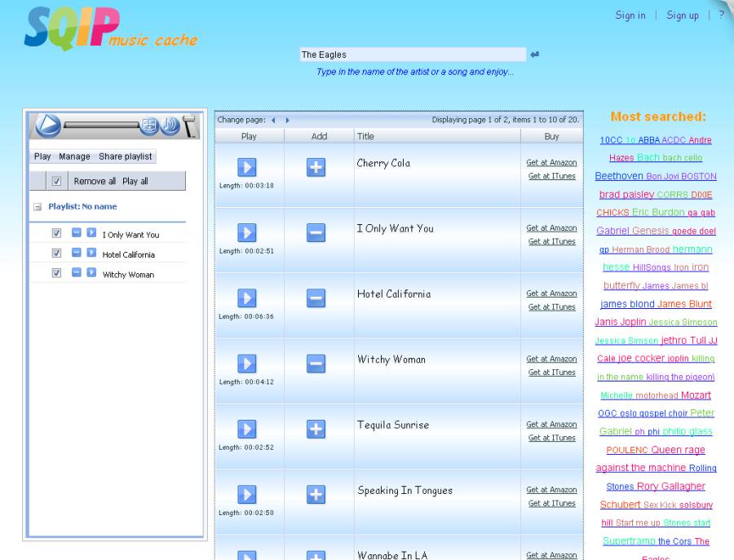Click the player progress bar
The image size is (734, 560).
click(101, 126)
